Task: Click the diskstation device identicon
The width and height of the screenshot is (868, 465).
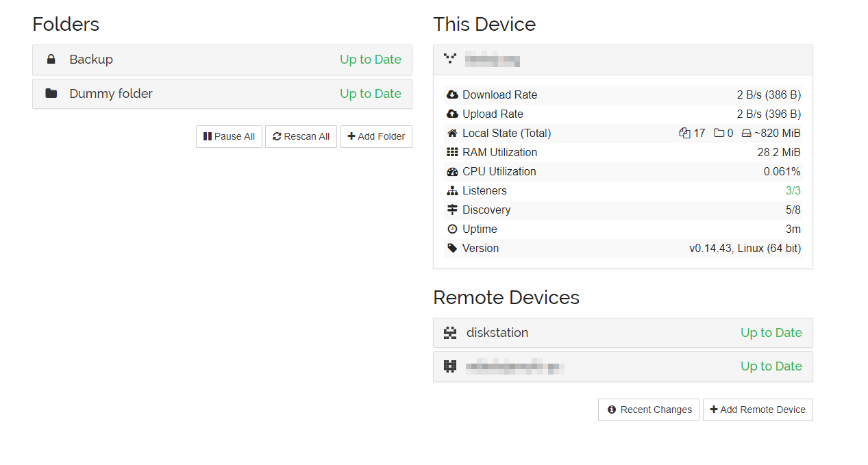Action: coord(450,333)
